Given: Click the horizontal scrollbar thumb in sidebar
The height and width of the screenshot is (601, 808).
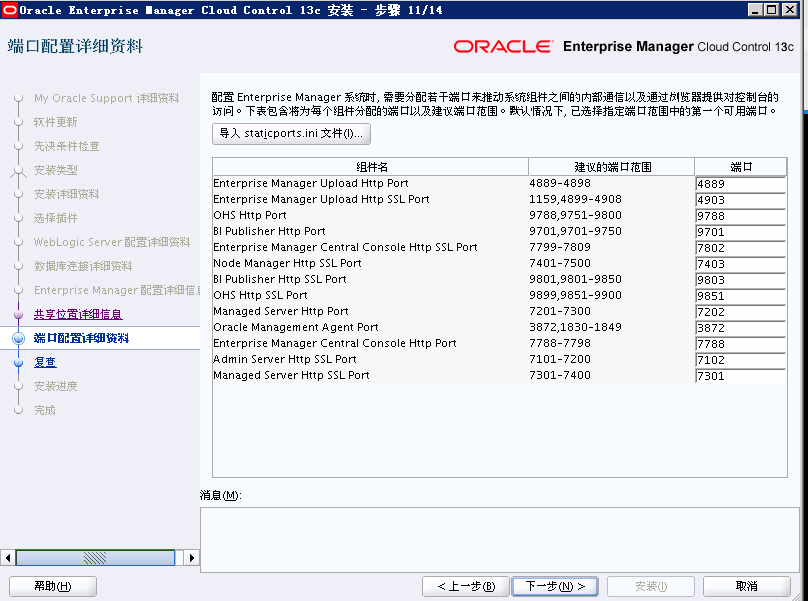Looking at the screenshot, I should [x=95, y=558].
